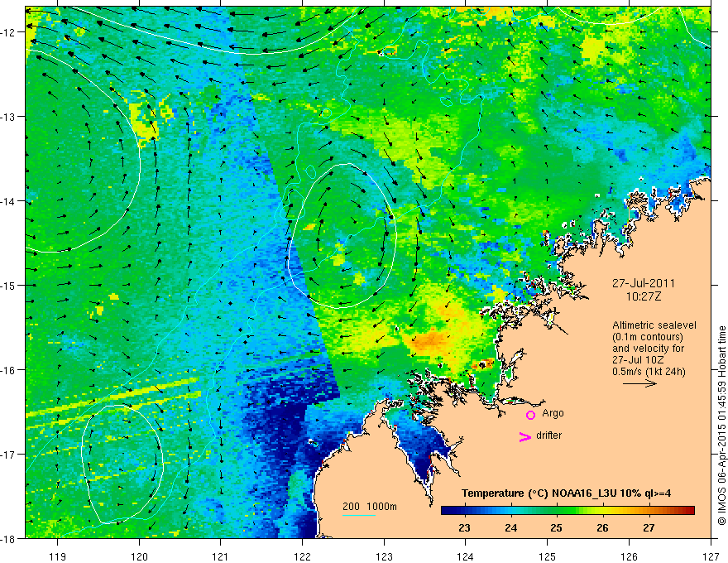728x563 pixels.
Task: Click the longitude axis label 119
Action: coord(58,556)
